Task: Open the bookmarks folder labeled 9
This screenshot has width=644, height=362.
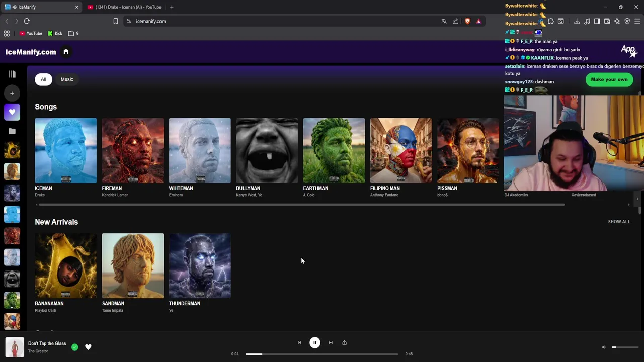Action: [73, 33]
